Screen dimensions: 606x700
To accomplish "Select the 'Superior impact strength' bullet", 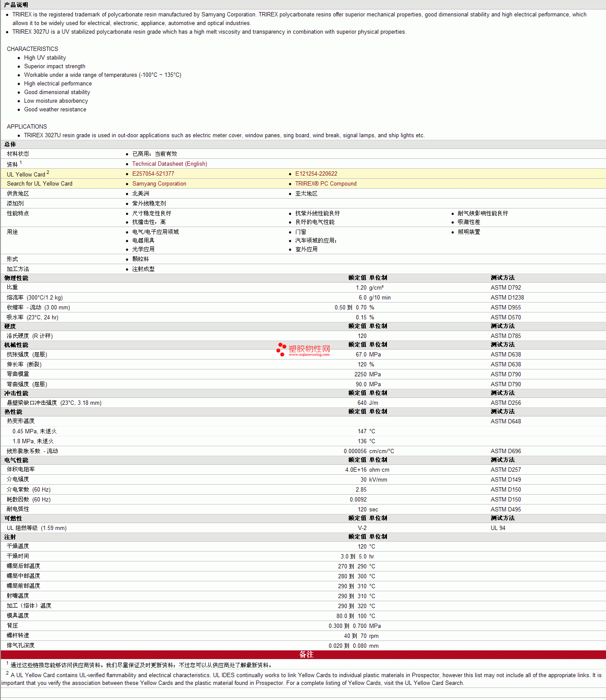I will coord(55,66).
